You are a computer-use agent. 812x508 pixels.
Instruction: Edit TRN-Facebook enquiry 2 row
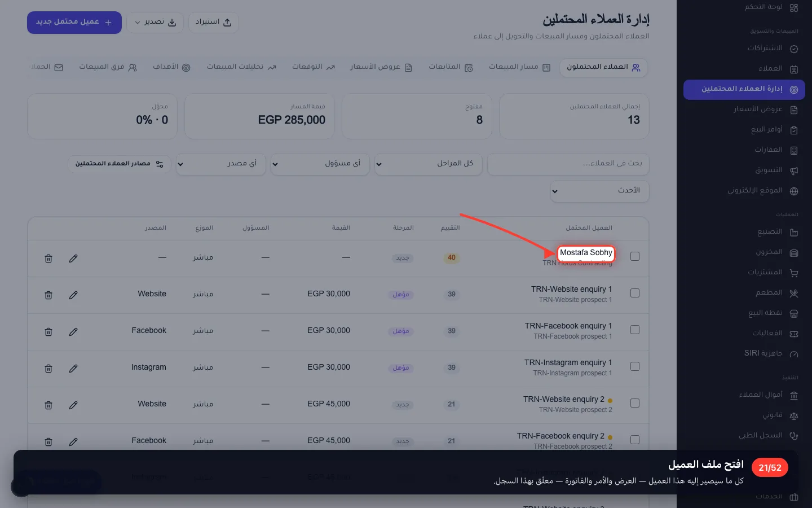(73, 442)
